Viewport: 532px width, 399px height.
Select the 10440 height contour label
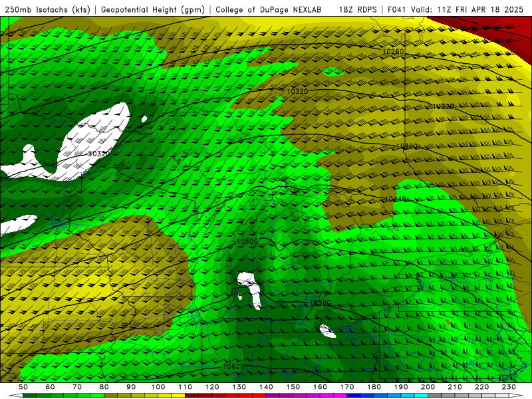(x=396, y=199)
